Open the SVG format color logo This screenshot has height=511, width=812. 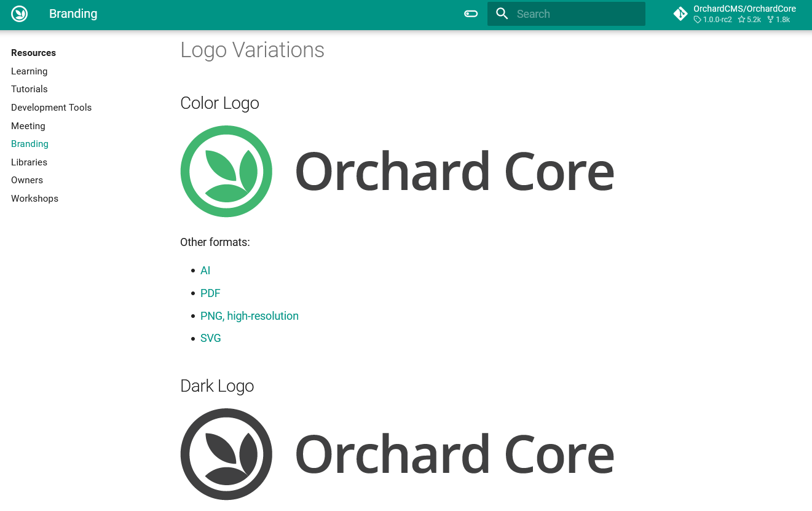(x=211, y=338)
